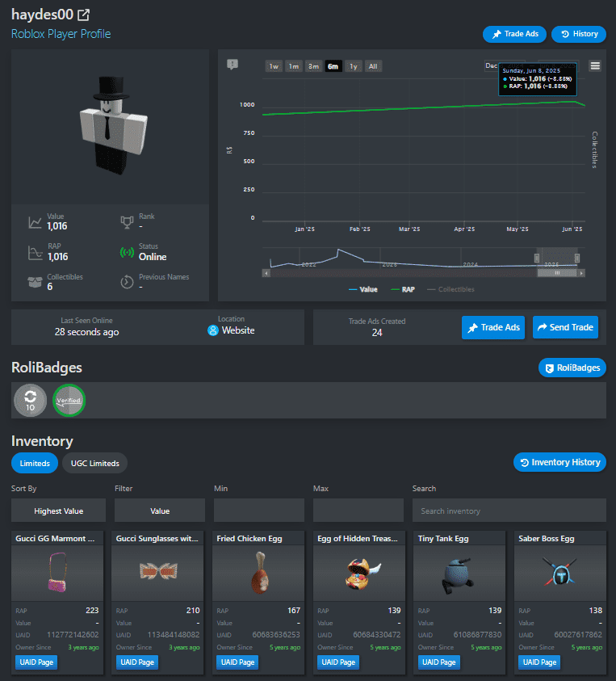This screenshot has width=616, height=681.
Task: Open the Filter Value dropdown
Action: (x=160, y=511)
